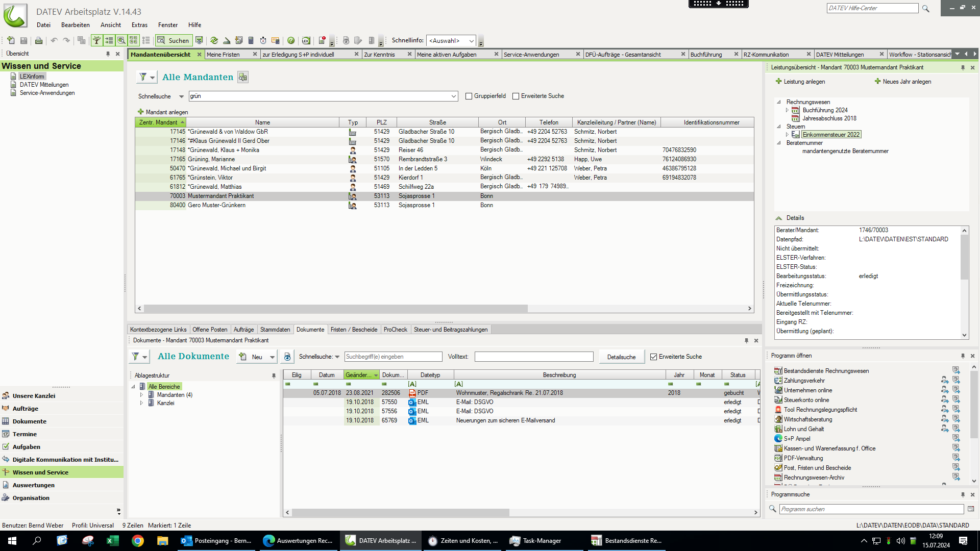Check the Erweiterte Suche box above the Mandanten list
980x551 pixels.
tap(516, 96)
